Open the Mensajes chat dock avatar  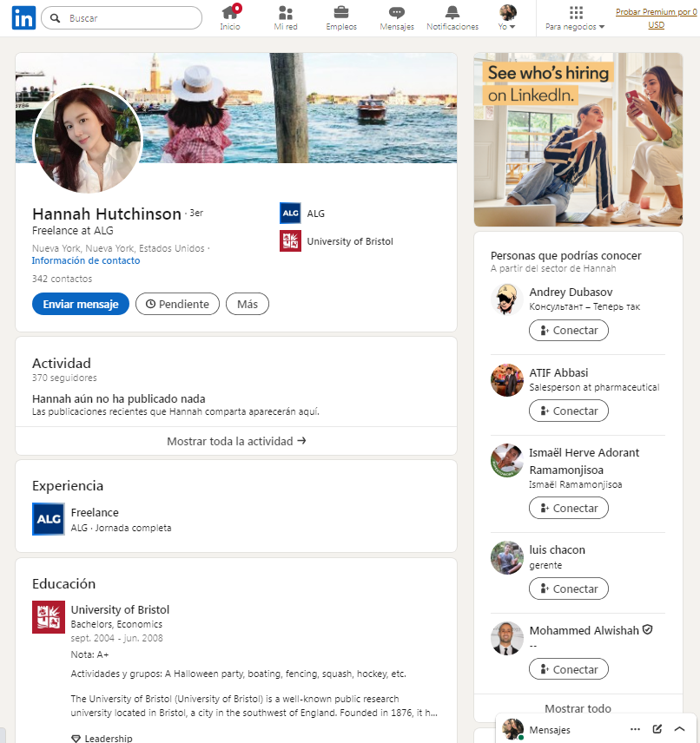pyautogui.click(x=512, y=729)
